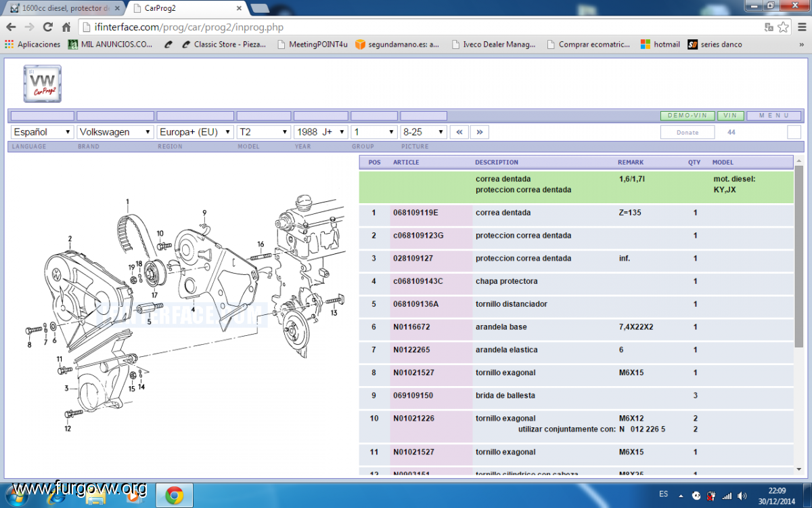
Task: Click the VW CarProg2 logo icon
Action: pyautogui.click(x=43, y=84)
